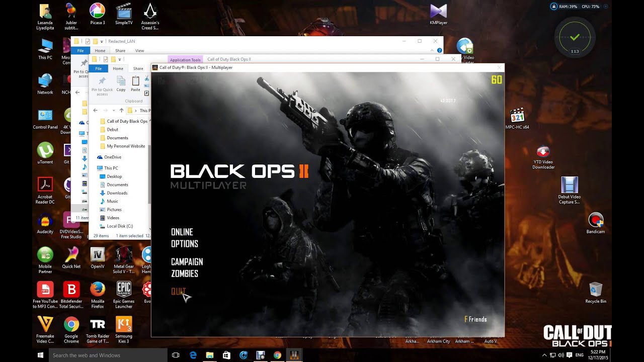Click Pin to Quick access in front Explorer
Screen dimensions: 644x362
pos(102,86)
